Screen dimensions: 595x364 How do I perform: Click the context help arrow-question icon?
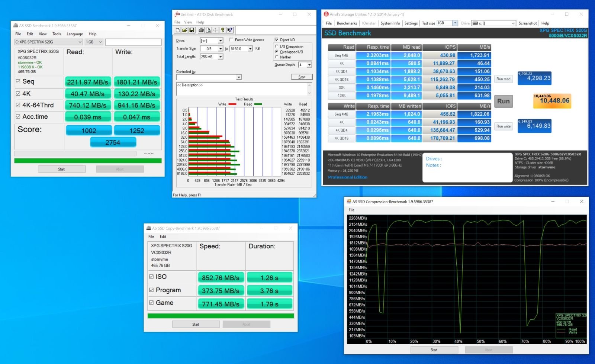[229, 30]
